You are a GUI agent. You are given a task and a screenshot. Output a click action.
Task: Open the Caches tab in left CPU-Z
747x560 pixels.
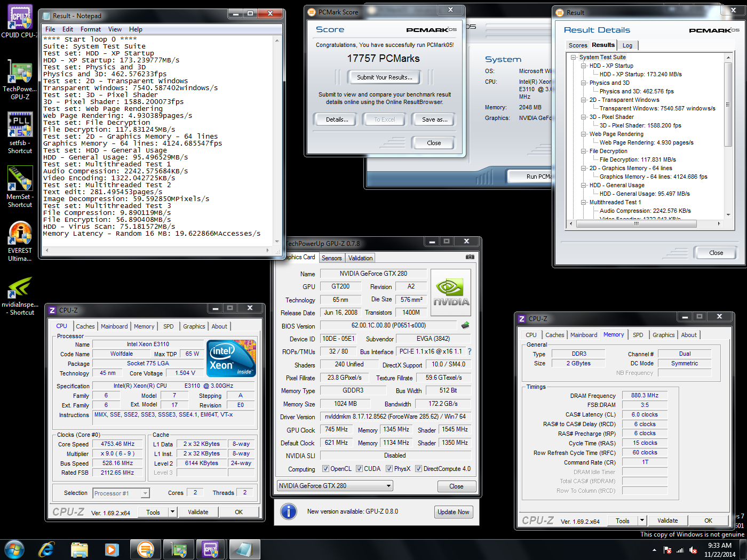[x=85, y=326]
